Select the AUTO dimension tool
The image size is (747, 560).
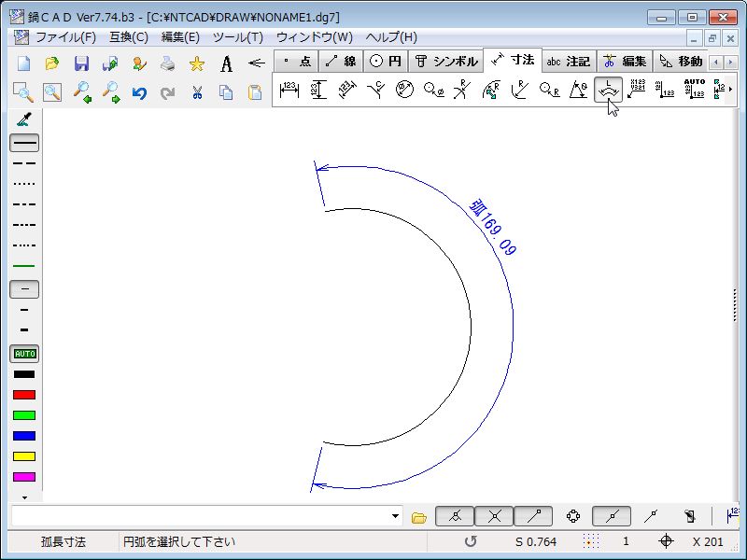[694, 89]
